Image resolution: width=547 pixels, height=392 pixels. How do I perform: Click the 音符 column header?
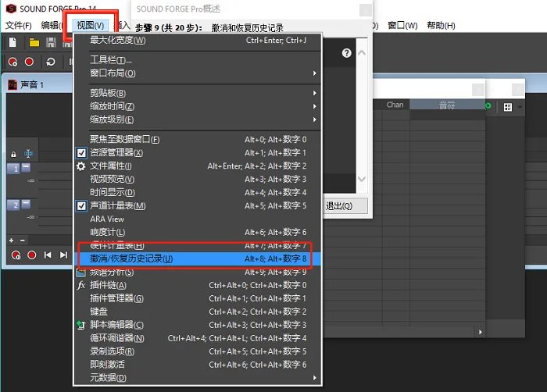(x=447, y=105)
